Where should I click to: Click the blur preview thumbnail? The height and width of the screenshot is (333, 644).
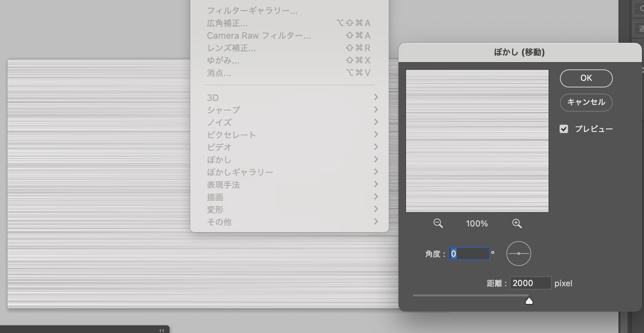tap(477, 141)
